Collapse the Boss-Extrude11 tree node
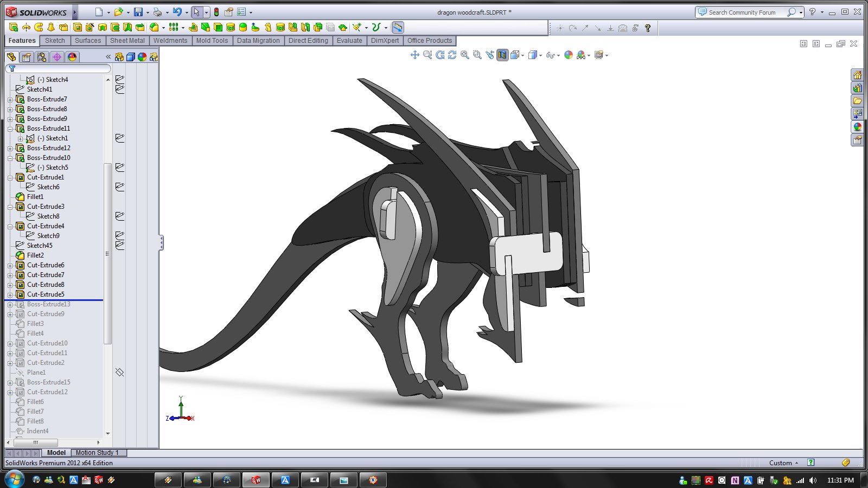 pyautogui.click(x=10, y=129)
